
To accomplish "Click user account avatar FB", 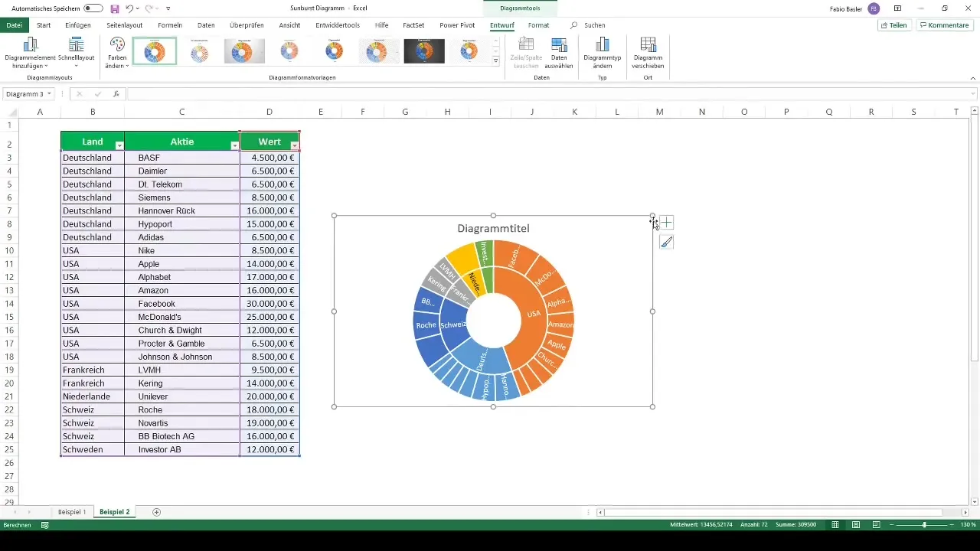I will [874, 8].
